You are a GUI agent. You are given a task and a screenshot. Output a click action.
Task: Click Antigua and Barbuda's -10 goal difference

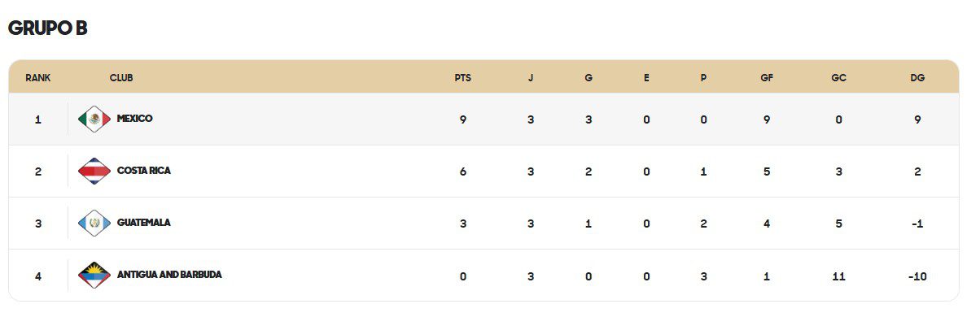(917, 276)
